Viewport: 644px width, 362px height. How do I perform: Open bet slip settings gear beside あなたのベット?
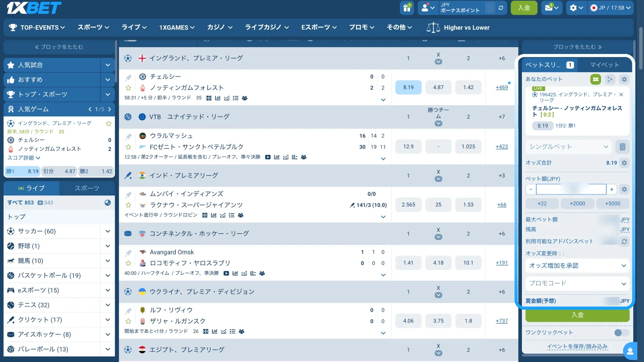pyautogui.click(x=624, y=79)
